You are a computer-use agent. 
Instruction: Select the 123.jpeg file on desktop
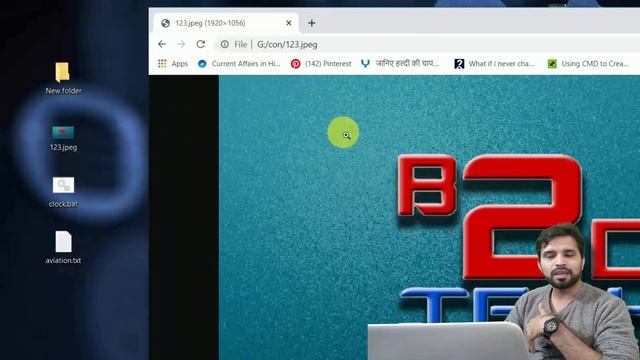pyautogui.click(x=63, y=138)
